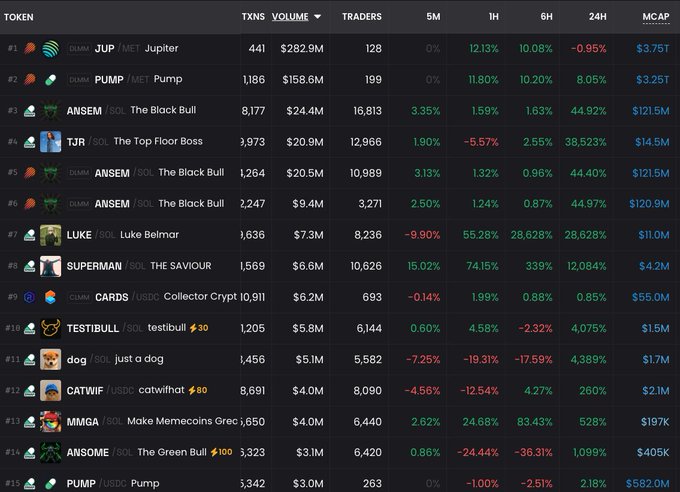Click the pill logo in the PUMP/USDC row

pyautogui.click(x=51, y=483)
